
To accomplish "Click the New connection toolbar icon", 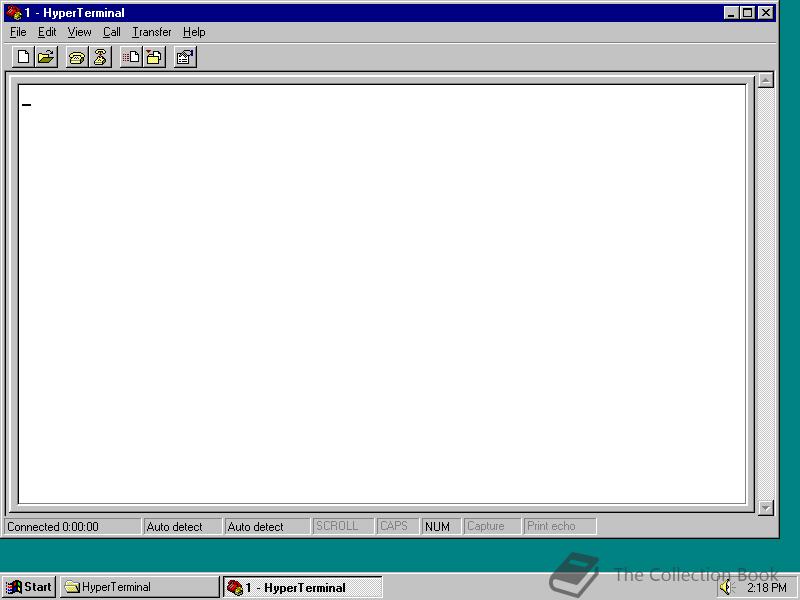I will [x=23, y=57].
